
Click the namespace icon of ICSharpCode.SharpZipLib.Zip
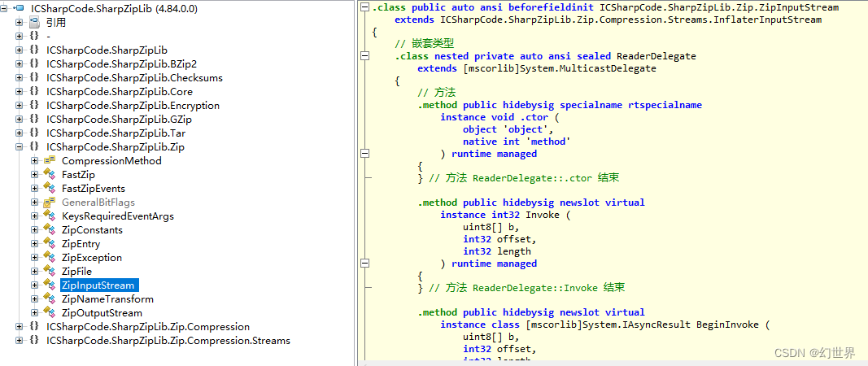coord(34,147)
